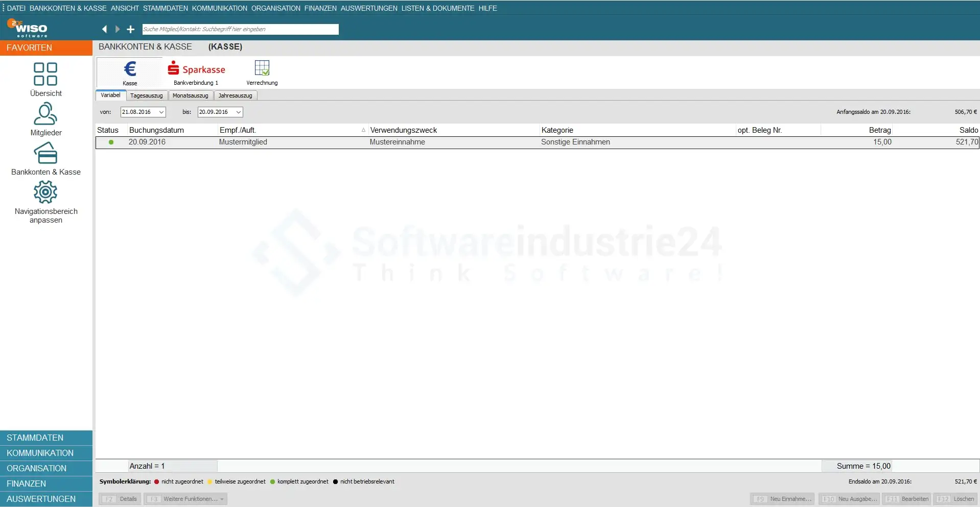Select the Kasse euro account icon
The width and height of the screenshot is (980, 507).
(130, 73)
